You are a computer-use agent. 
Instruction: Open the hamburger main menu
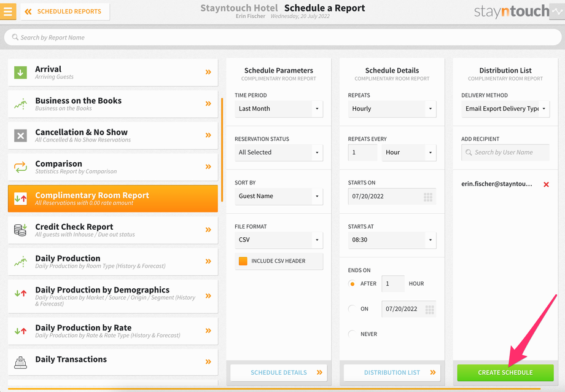tap(7, 11)
